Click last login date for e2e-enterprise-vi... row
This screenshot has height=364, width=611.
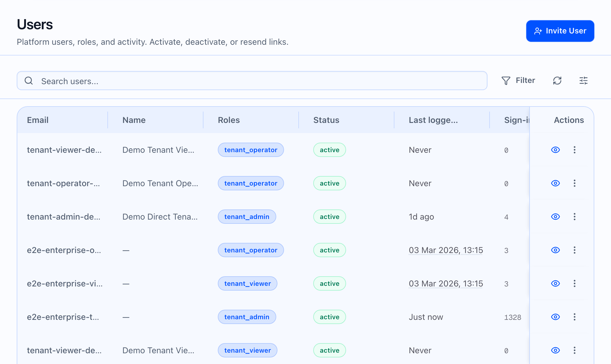pyautogui.click(x=446, y=283)
